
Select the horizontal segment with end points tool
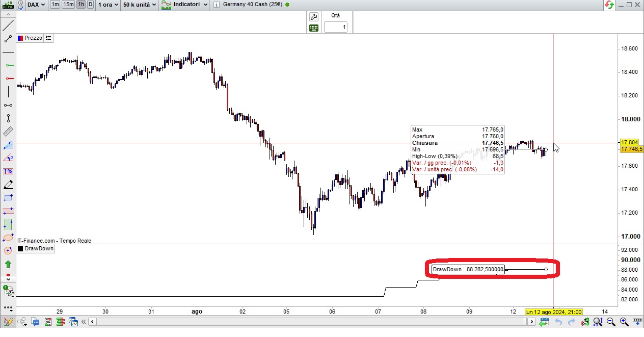point(8,105)
